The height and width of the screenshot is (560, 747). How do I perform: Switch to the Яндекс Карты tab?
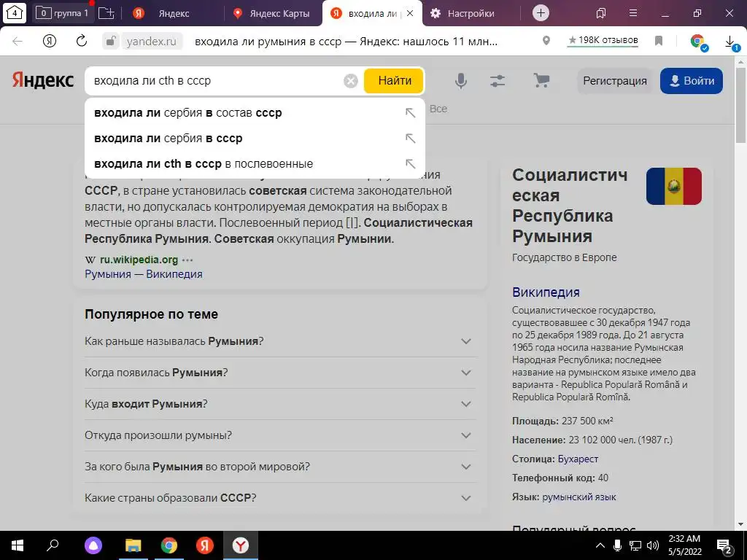(x=271, y=13)
